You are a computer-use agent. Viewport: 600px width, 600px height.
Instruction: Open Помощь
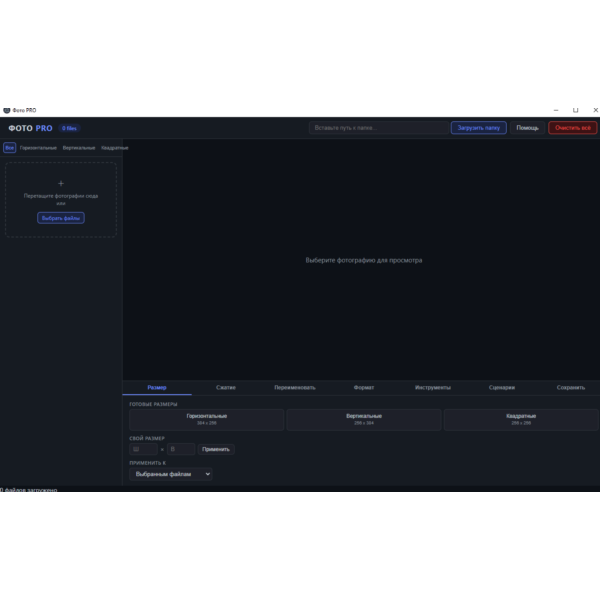point(527,128)
